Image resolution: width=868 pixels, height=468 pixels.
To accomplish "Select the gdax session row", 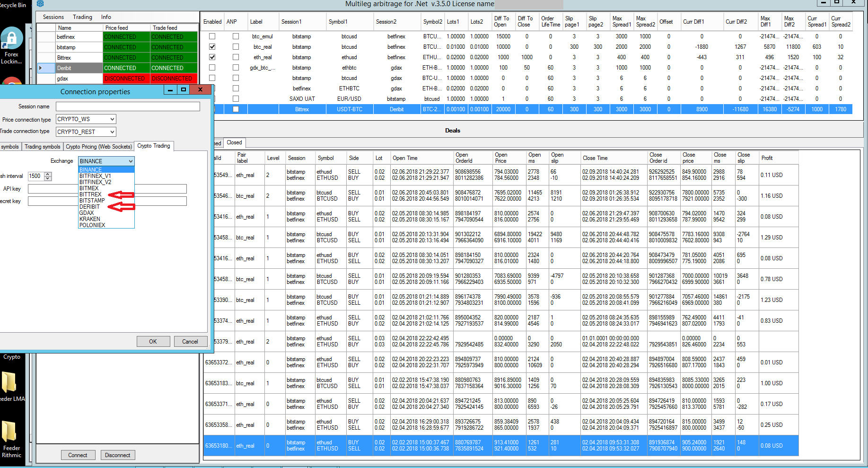I will [117, 79].
